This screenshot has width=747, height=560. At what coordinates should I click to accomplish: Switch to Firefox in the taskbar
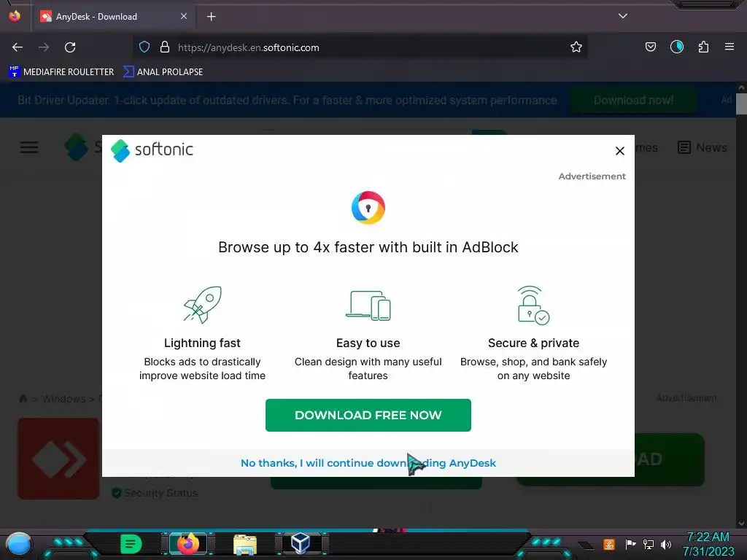click(x=188, y=544)
